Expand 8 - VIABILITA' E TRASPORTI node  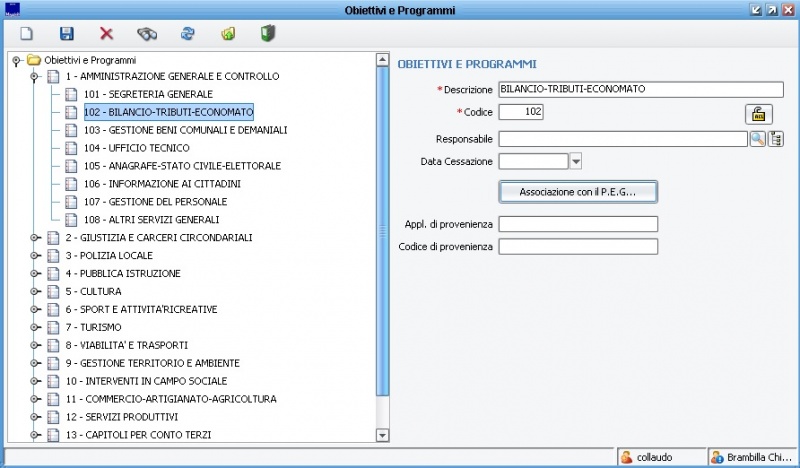tap(34, 345)
